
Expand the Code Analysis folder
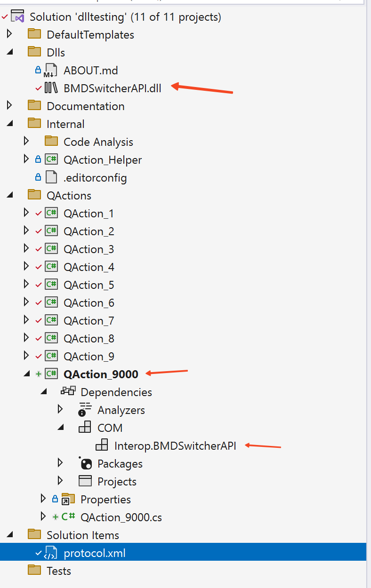coord(26,142)
